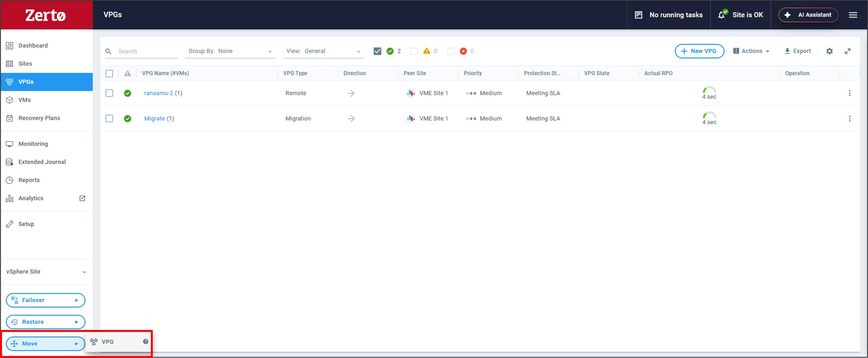Click the Analytics external link icon
This screenshot has height=358, width=868.
pyautogui.click(x=82, y=198)
